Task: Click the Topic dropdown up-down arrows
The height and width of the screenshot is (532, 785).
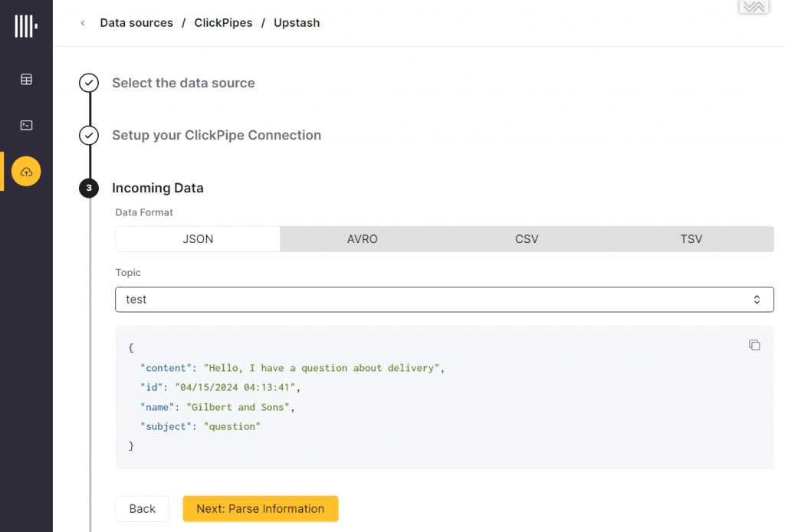Action: point(757,299)
